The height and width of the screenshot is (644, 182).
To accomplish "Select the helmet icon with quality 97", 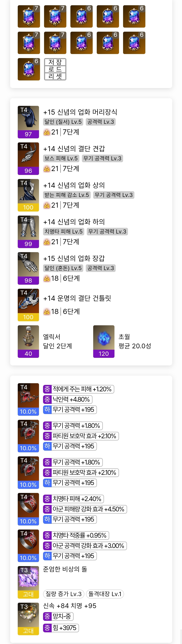I will pyautogui.click(x=28, y=122).
